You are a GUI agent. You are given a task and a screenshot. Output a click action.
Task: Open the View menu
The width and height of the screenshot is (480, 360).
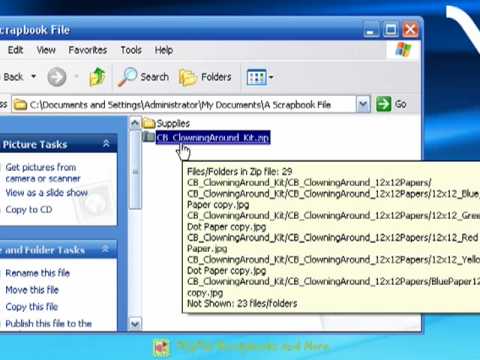click(46, 50)
